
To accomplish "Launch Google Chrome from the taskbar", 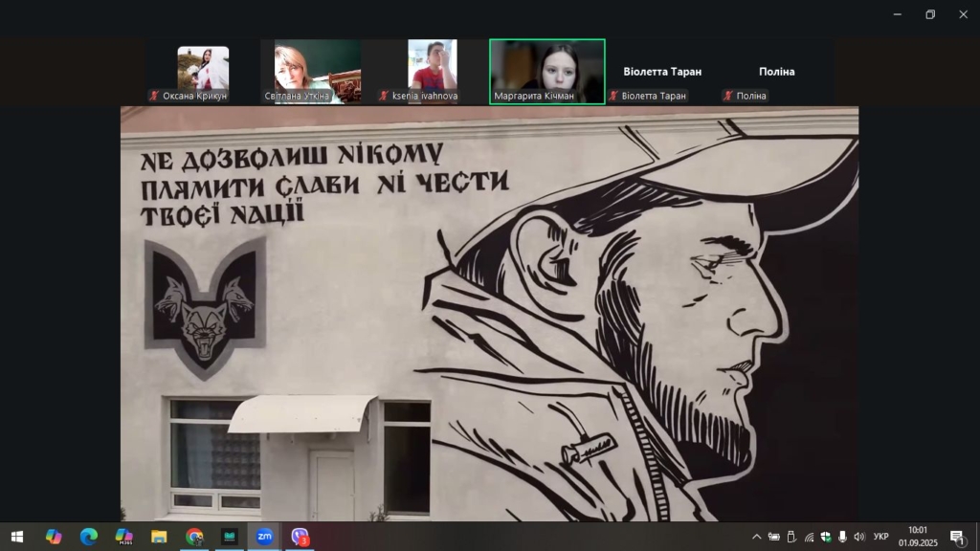I will coord(194,537).
